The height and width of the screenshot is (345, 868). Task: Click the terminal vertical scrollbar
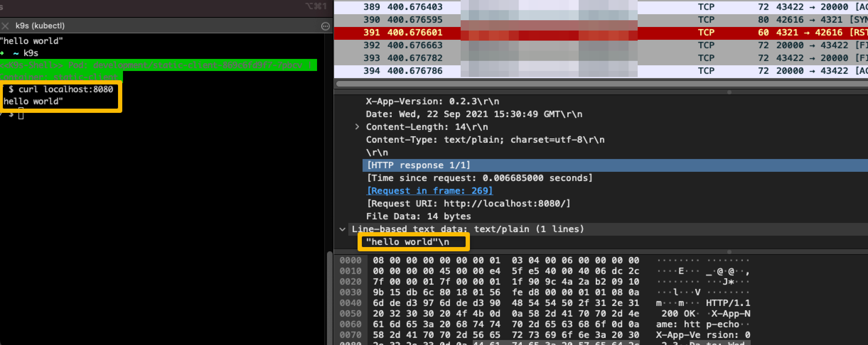click(329, 298)
